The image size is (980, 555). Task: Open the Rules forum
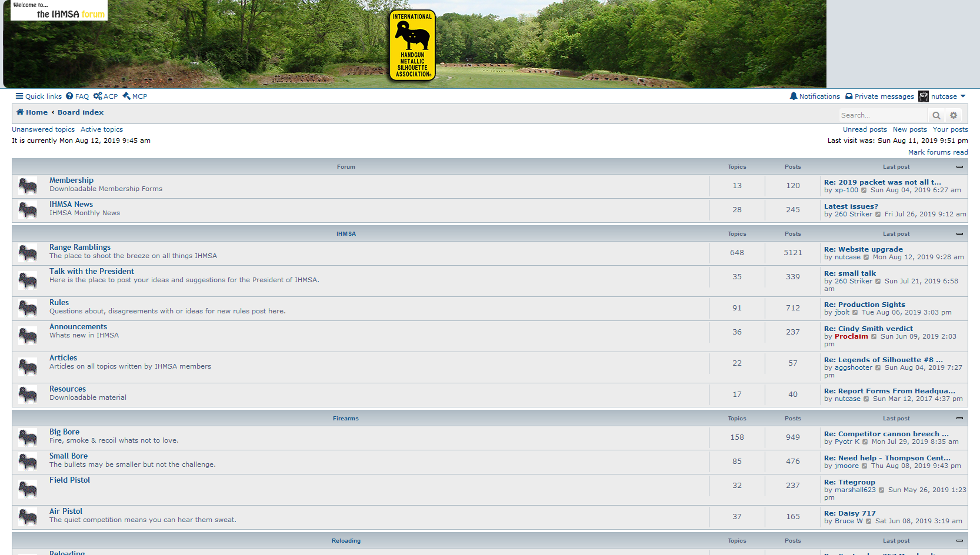(59, 303)
